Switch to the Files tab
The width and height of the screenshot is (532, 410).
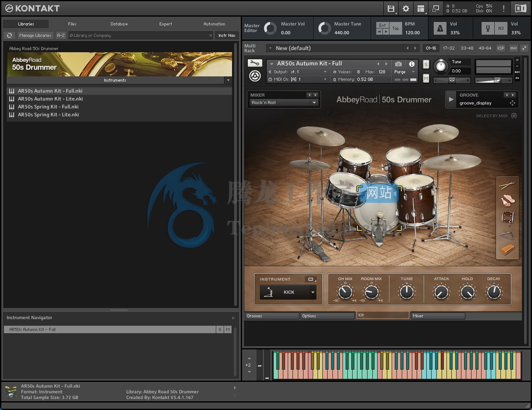72,24
